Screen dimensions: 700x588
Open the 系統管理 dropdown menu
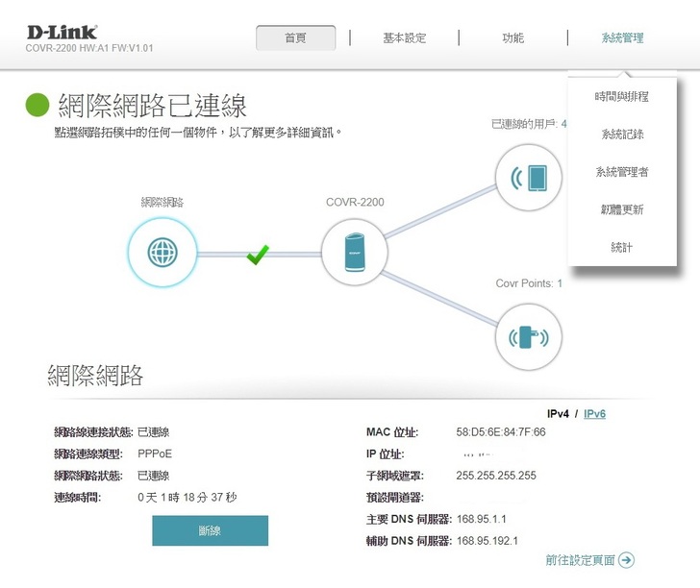[x=622, y=38]
